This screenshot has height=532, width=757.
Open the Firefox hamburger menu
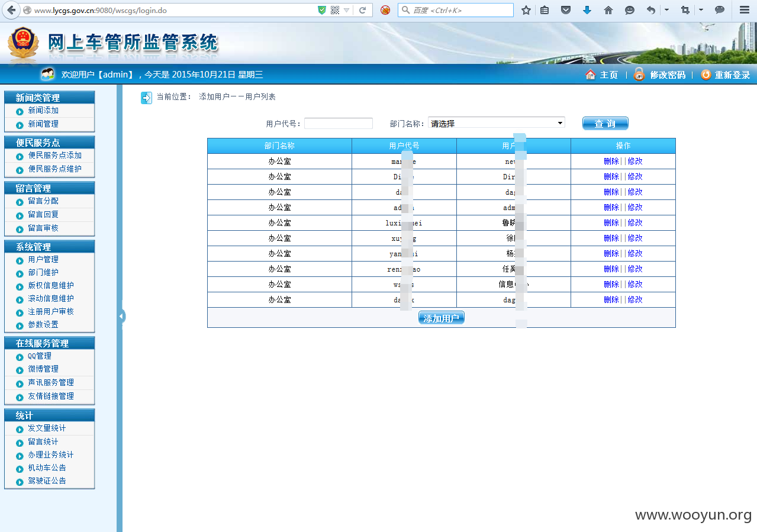pyautogui.click(x=745, y=10)
